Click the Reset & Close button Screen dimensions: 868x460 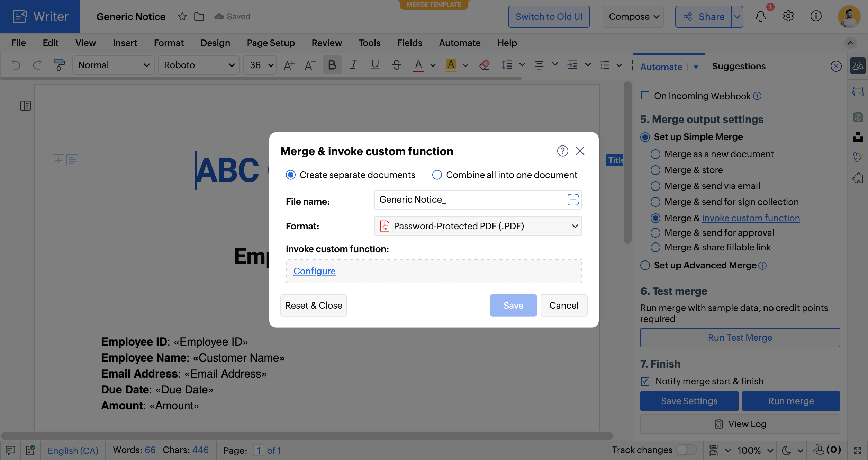pos(314,305)
